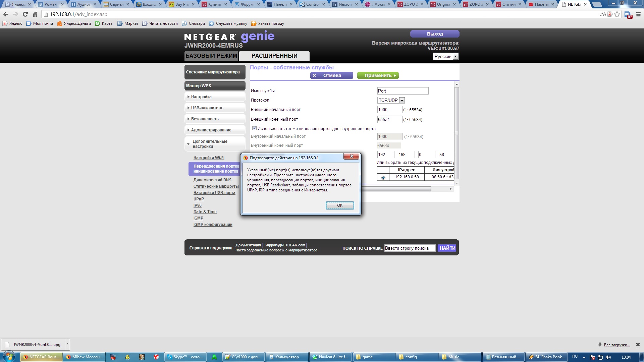Open Маркет bookmark

[x=128, y=23]
